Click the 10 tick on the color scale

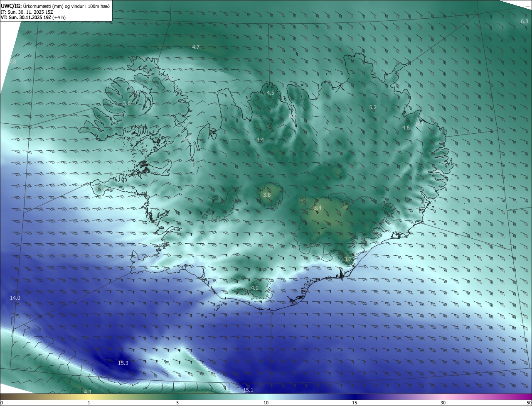(266, 403)
